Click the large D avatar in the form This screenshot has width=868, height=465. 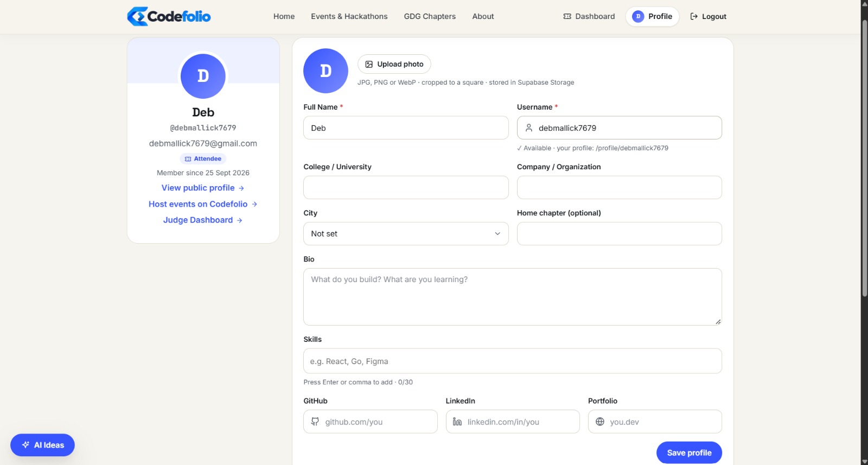click(325, 71)
